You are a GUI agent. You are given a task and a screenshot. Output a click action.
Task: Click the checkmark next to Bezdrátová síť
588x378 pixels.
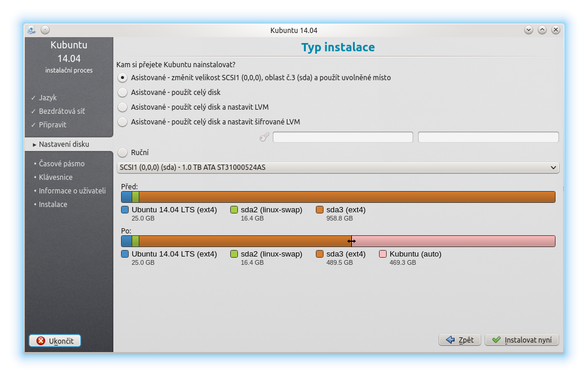pos(33,111)
